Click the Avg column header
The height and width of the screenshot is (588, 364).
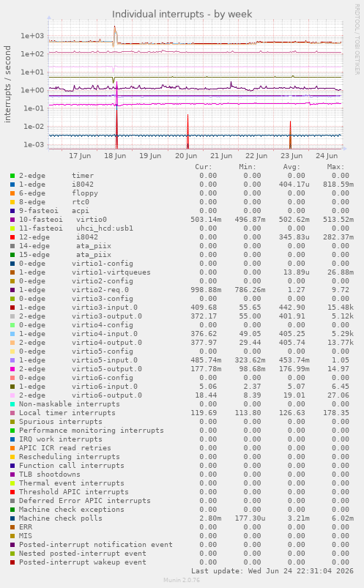tap(291, 167)
